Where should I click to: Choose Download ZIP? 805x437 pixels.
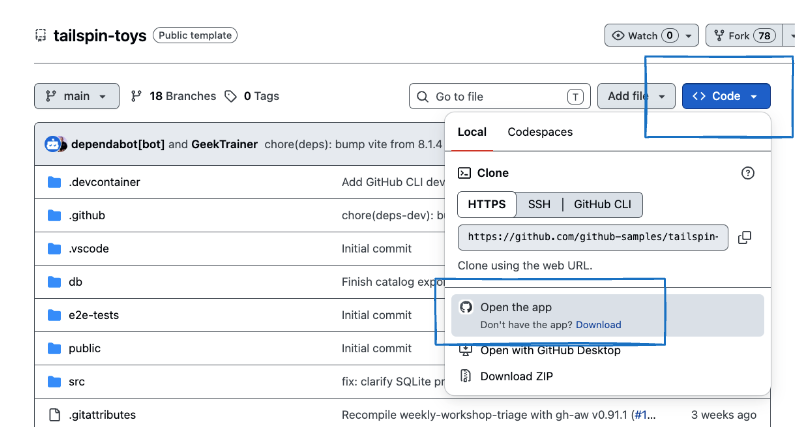tap(516, 376)
